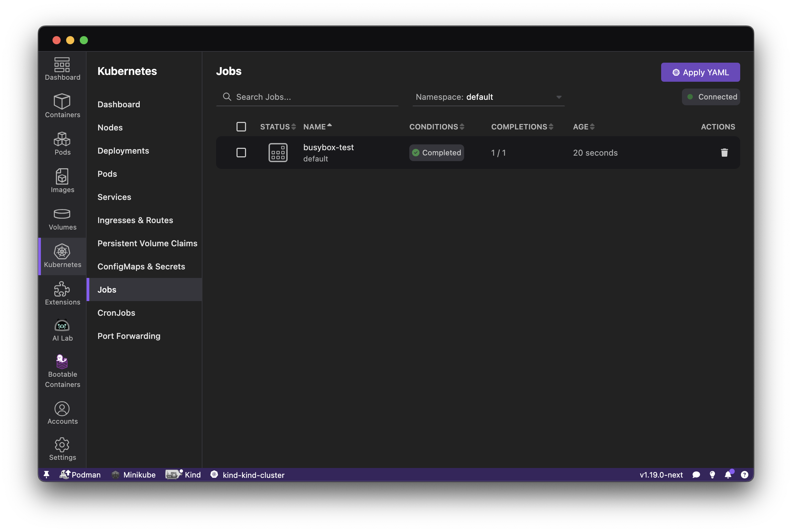Open Extensions puzzle icon
Image resolution: width=792 pixels, height=532 pixels.
(62, 293)
